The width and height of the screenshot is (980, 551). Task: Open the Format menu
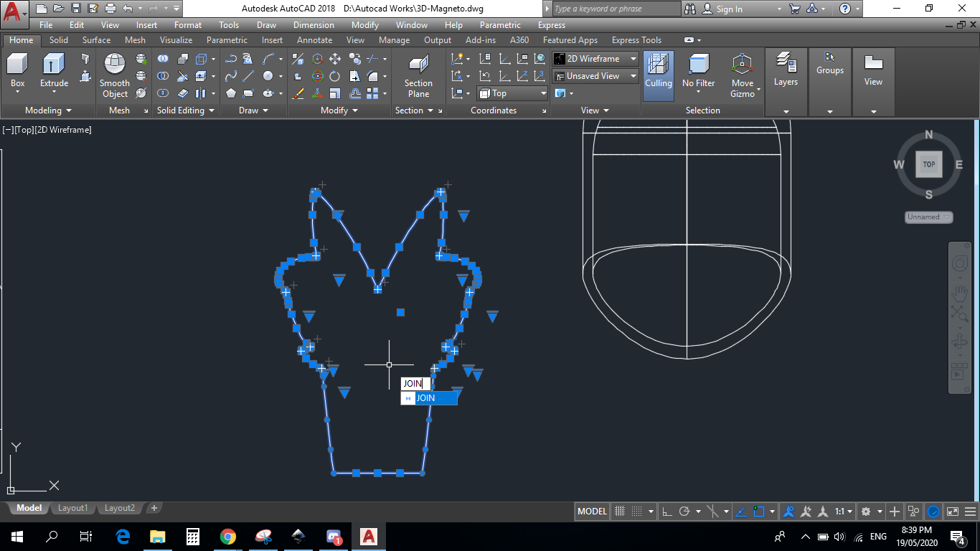click(188, 25)
